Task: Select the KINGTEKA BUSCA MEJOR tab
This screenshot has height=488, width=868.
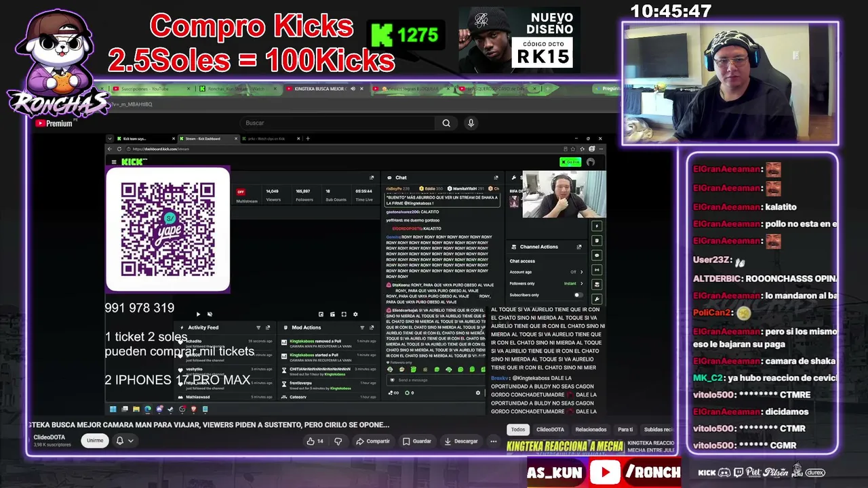Action: (323, 89)
